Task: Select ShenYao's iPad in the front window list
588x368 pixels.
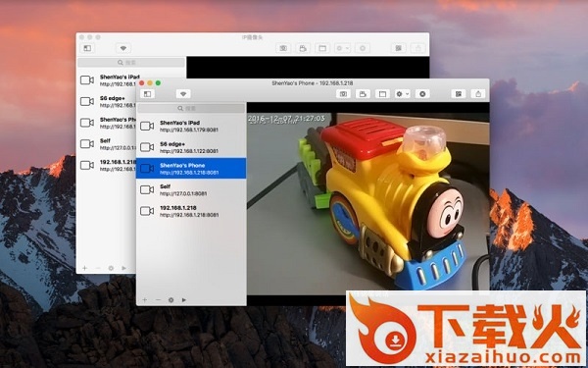Action: coord(191,127)
